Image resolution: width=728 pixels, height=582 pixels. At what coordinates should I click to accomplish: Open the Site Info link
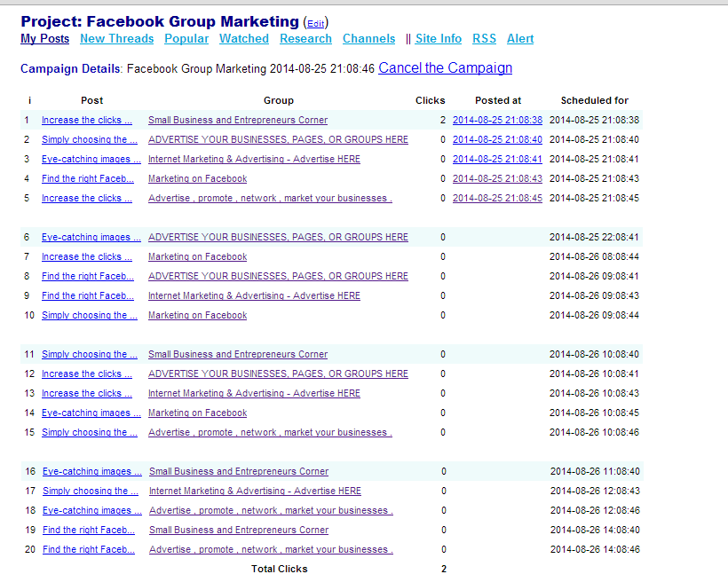pyautogui.click(x=439, y=38)
